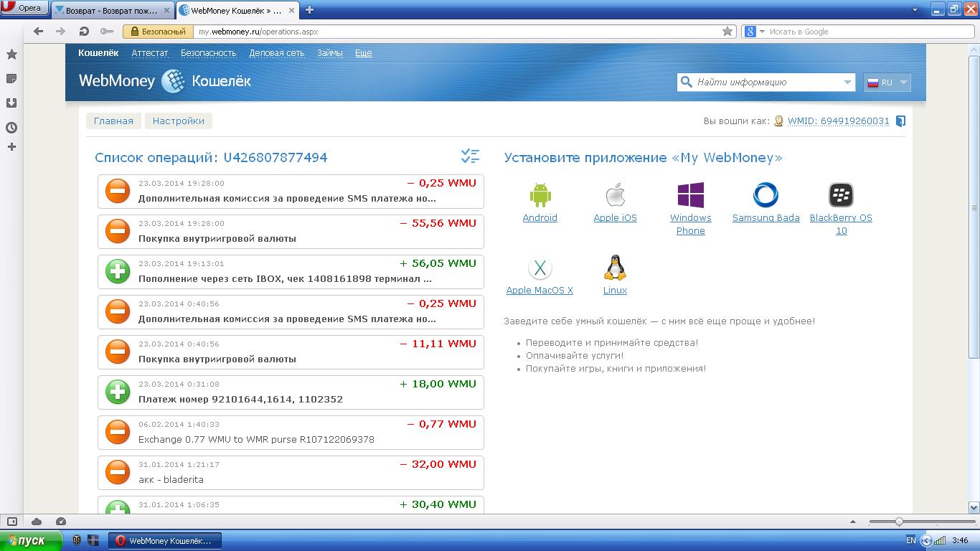
Task: Open the Безопасность menu item
Action: tap(208, 53)
